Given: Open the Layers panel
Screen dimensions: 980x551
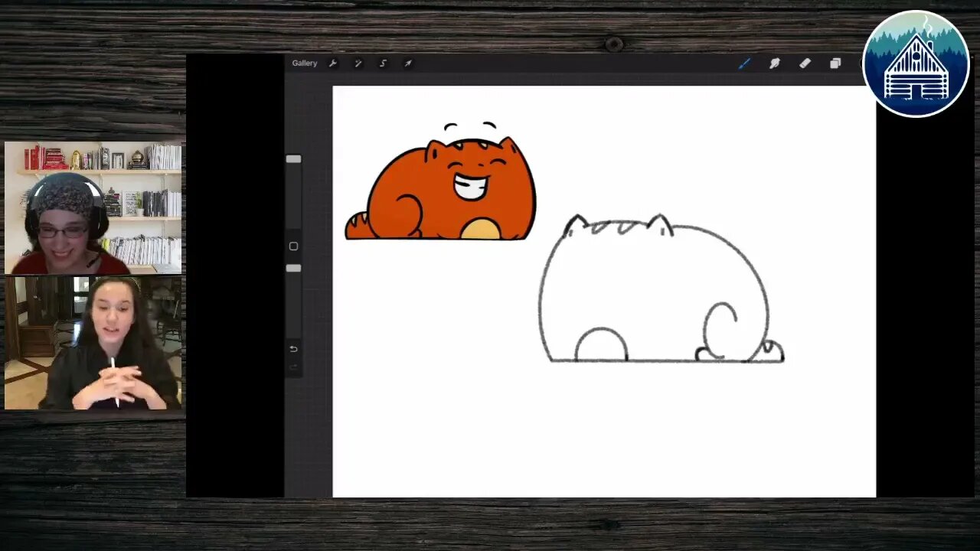Looking at the screenshot, I should (835, 64).
